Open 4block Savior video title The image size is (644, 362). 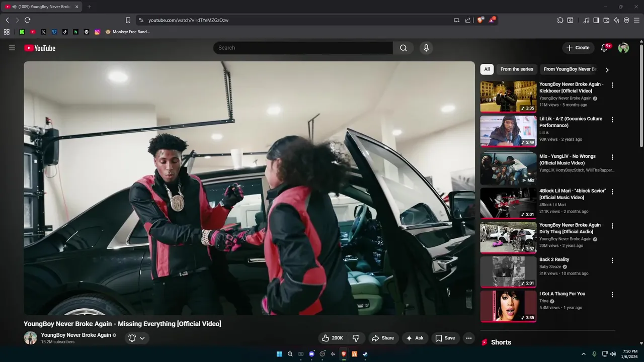click(x=573, y=194)
